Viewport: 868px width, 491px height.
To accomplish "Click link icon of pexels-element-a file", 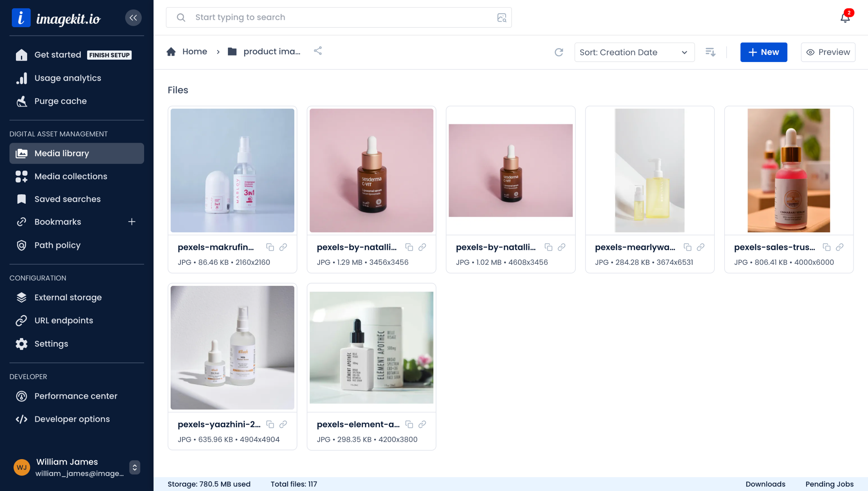I will [422, 424].
